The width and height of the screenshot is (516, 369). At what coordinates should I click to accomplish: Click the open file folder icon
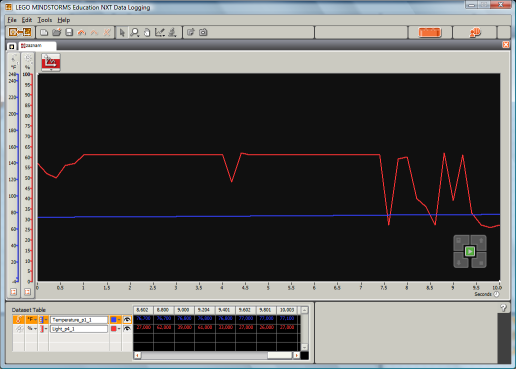click(57, 32)
